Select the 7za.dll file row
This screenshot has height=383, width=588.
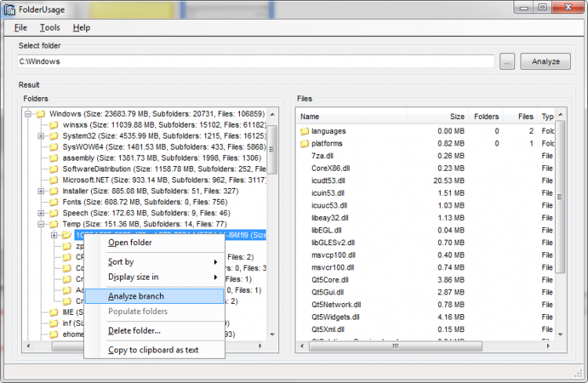(x=426, y=156)
